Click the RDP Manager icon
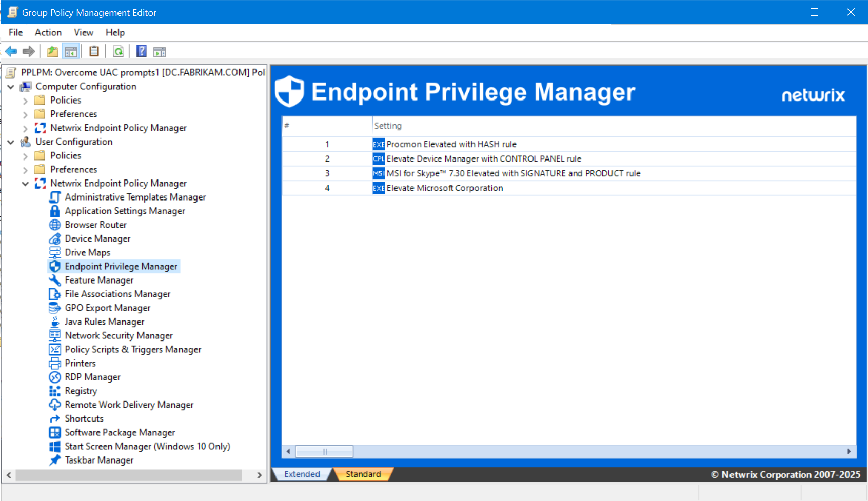The width and height of the screenshot is (868, 501). click(x=55, y=377)
